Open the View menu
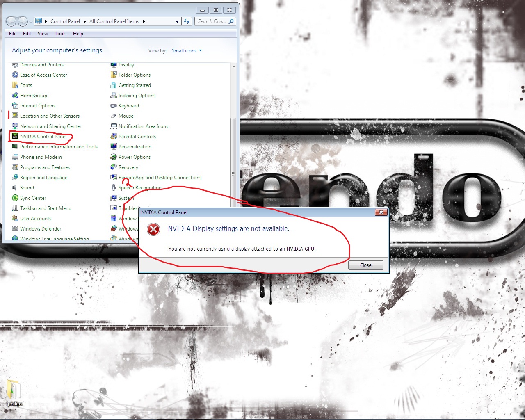 (x=43, y=34)
